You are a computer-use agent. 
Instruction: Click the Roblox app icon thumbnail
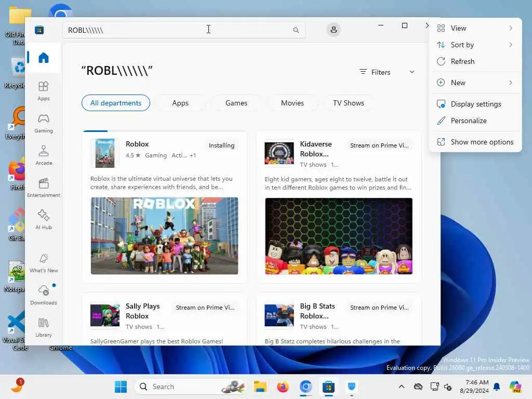click(x=105, y=153)
